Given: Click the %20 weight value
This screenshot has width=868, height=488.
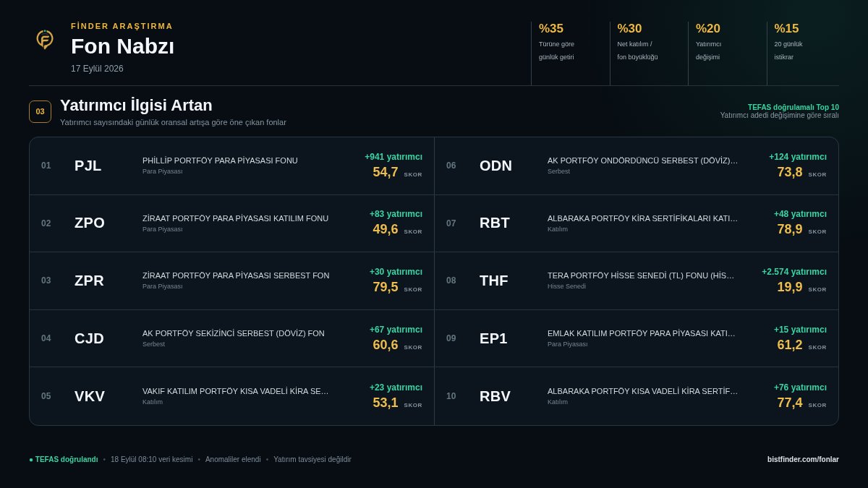Looking at the screenshot, I should 708,29.
